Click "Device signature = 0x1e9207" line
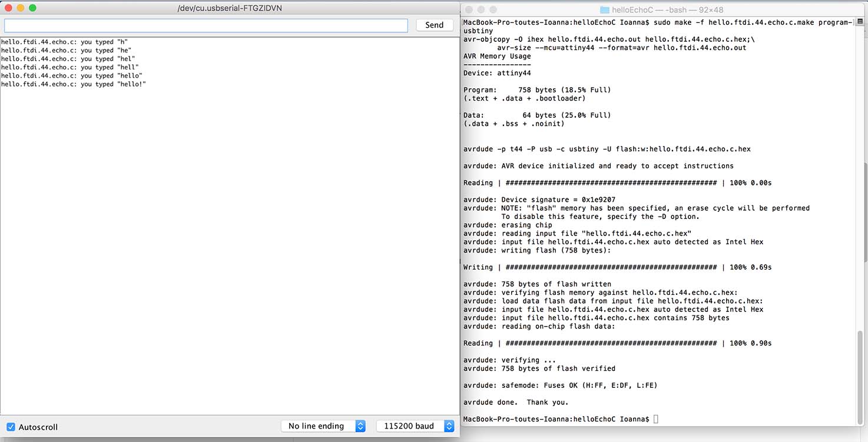 tap(539, 200)
